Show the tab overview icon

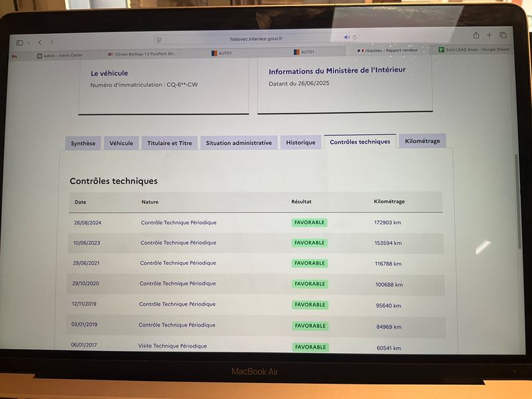point(503,35)
